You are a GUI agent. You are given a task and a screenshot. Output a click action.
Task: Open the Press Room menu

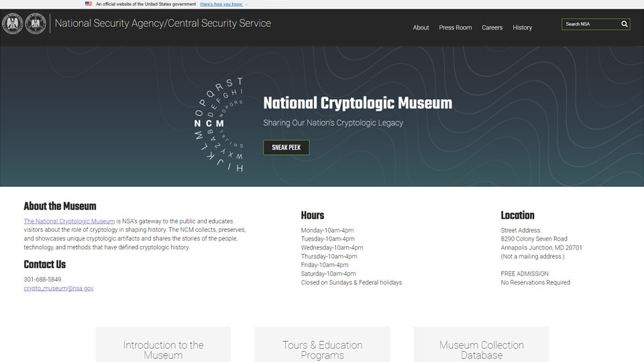click(455, 27)
